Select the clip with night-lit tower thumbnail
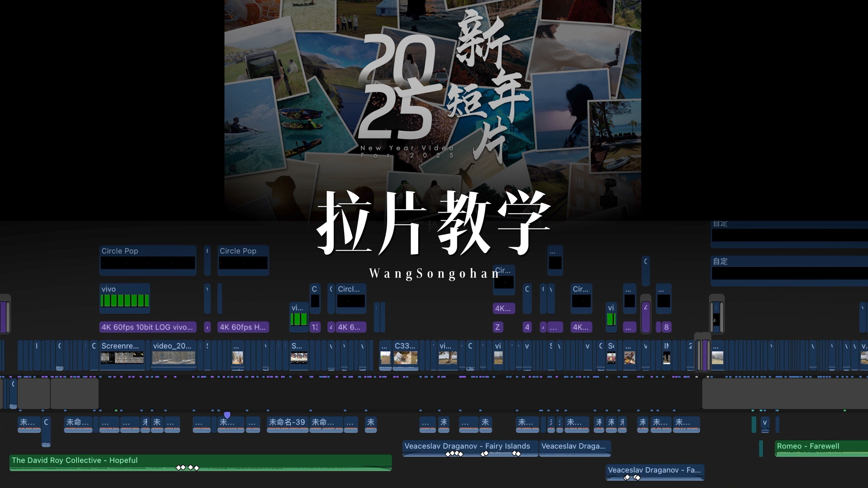This screenshot has width=868, height=488. [x=667, y=355]
